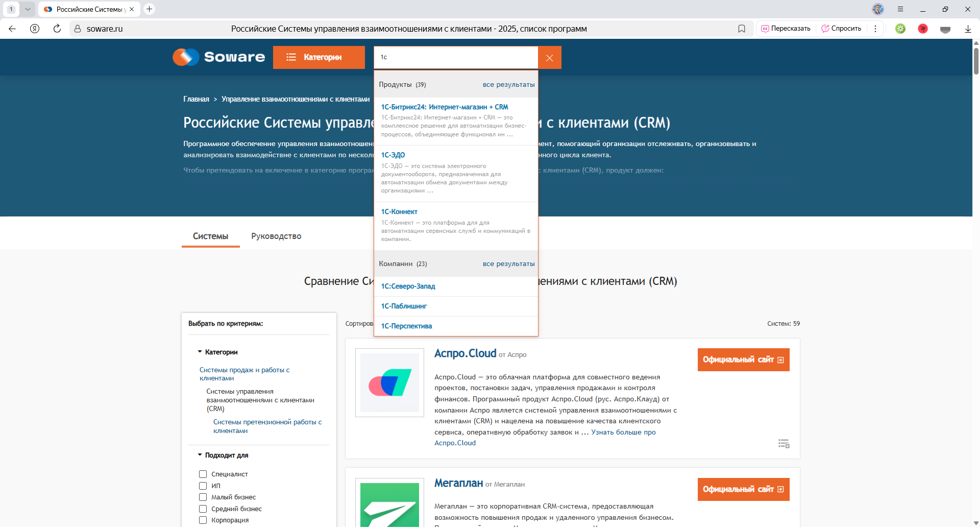
Task: Switch to the Руководство tab
Action: [x=276, y=236]
